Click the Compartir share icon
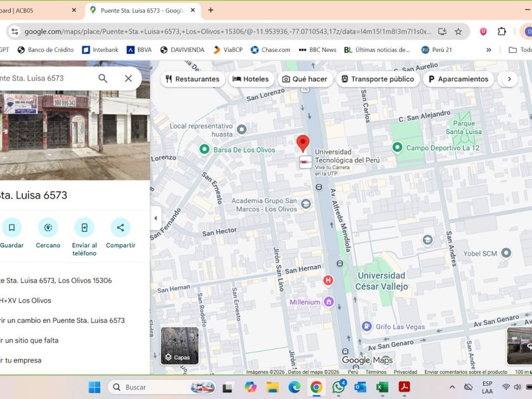This screenshot has height=399, width=532. coord(120,227)
